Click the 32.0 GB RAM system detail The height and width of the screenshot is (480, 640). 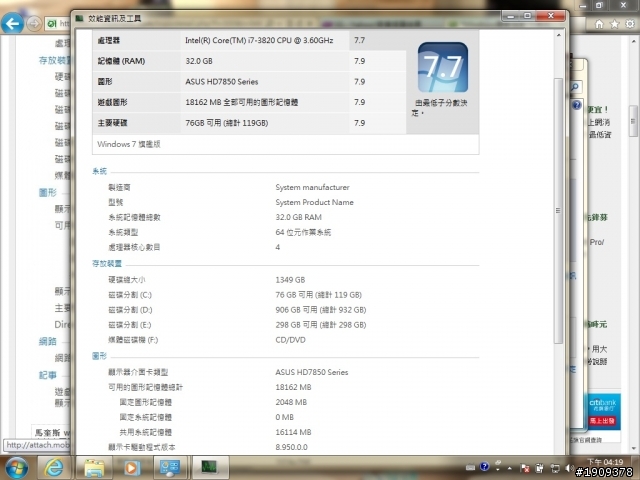click(298, 217)
